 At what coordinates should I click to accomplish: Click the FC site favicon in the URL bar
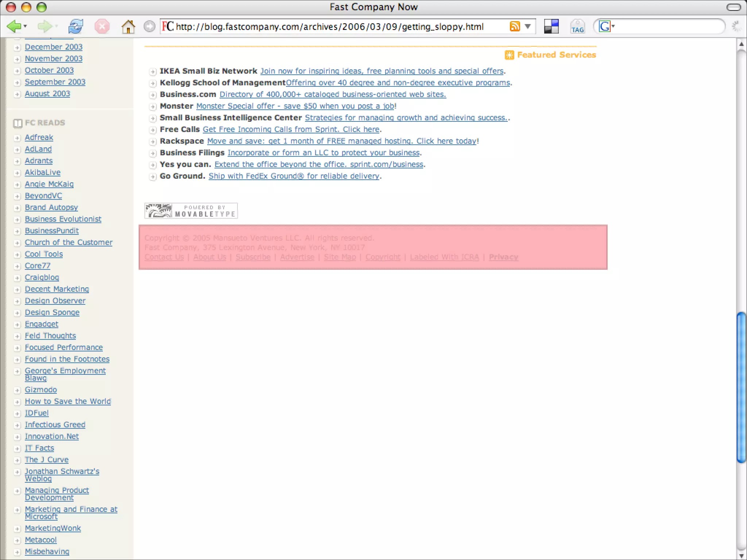(x=167, y=26)
